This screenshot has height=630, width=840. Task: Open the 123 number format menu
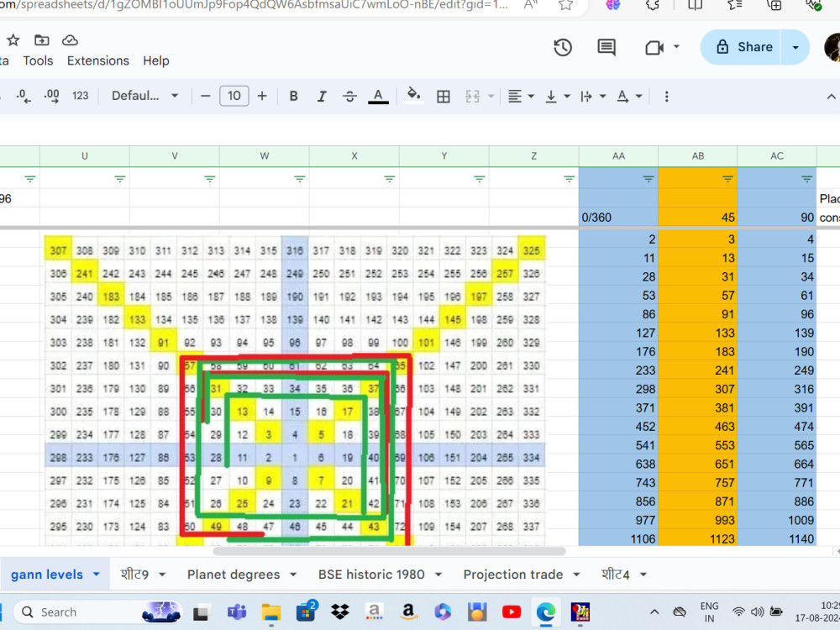click(81, 96)
